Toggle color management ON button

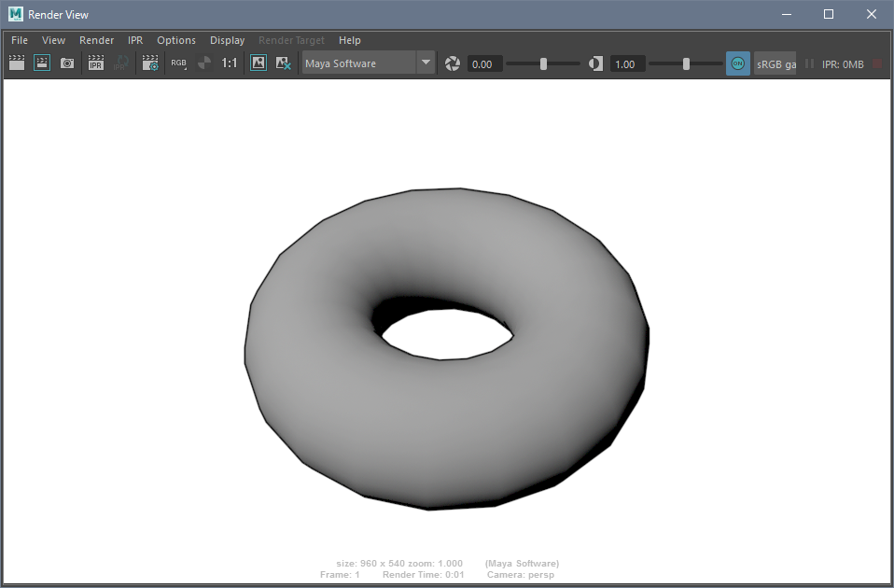(737, 63)
